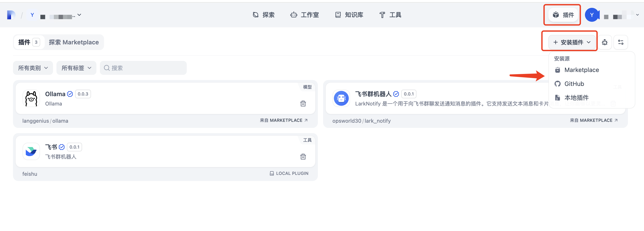Open lark_notify 来自 MARKETPLACE link
Screen dimensions: 644x231
tap(594, 120)
